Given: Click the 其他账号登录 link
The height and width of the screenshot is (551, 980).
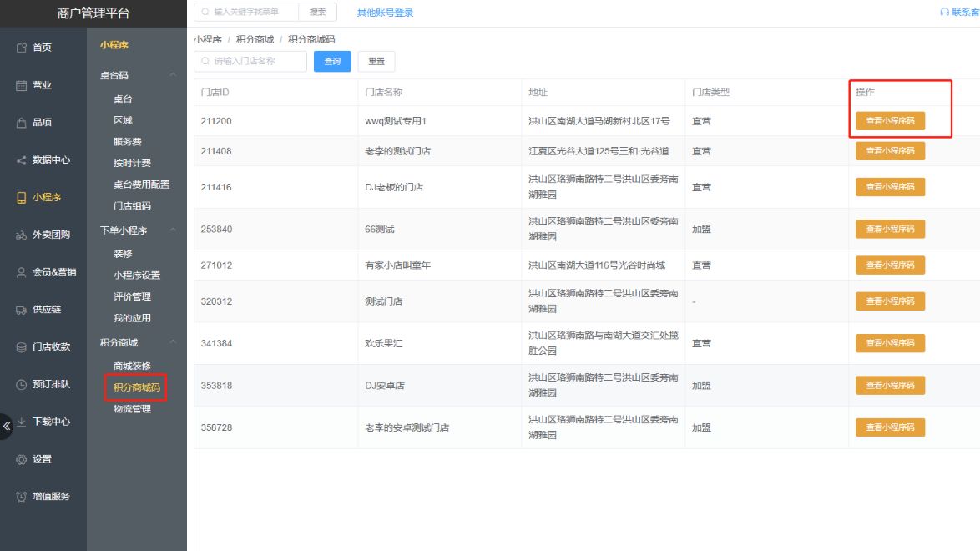Looking at the screenshot, I should point(385,13).
